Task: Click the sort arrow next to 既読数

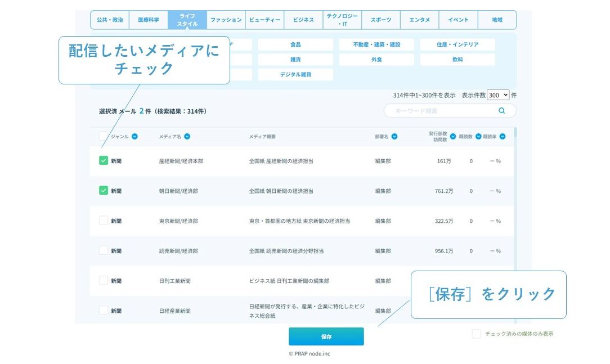Action: click(478, 136)
